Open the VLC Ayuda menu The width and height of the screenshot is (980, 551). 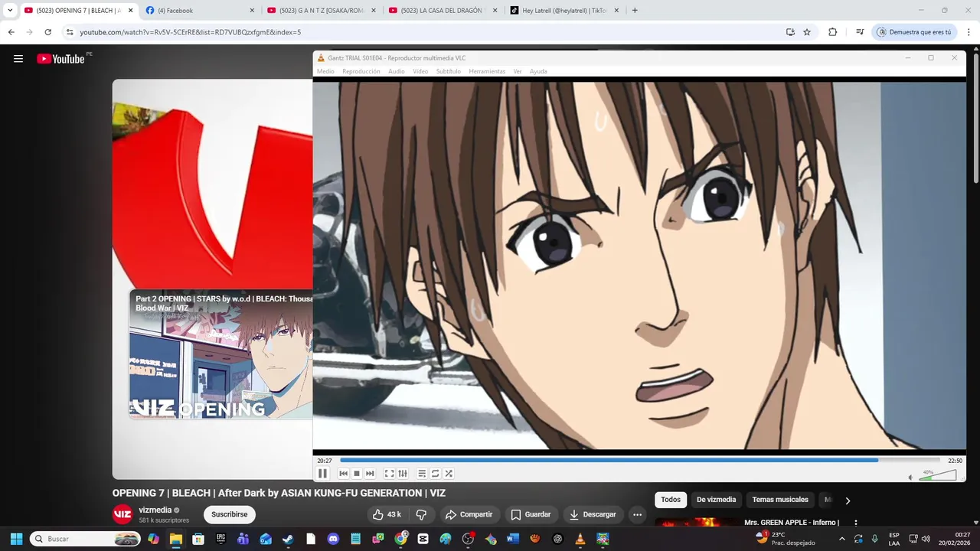tap(538, 71)
